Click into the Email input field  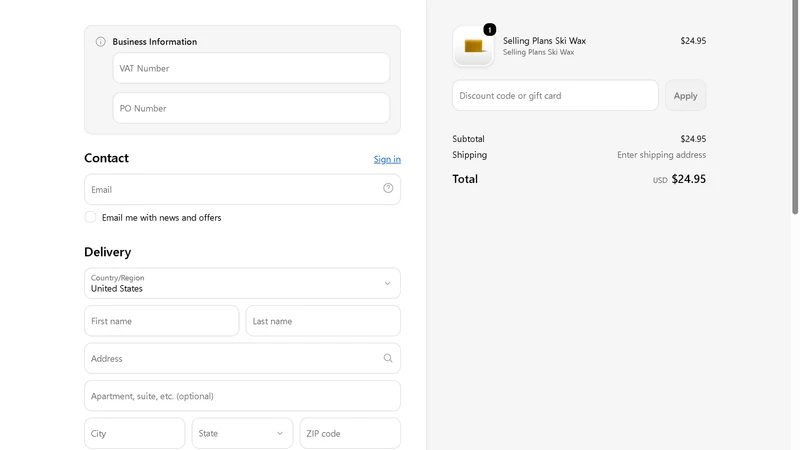pos(242,189)
